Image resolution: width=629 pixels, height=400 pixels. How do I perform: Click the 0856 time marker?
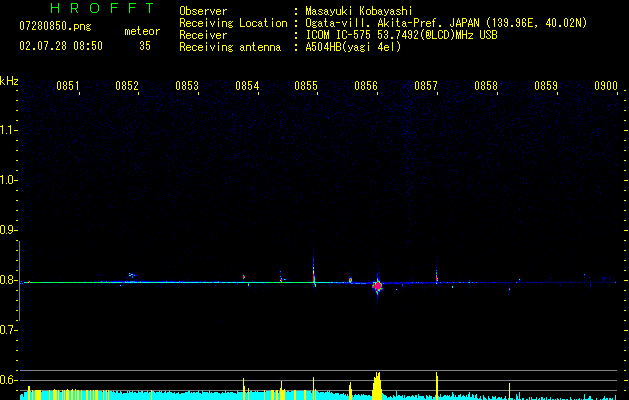click(x=366, y=86)
